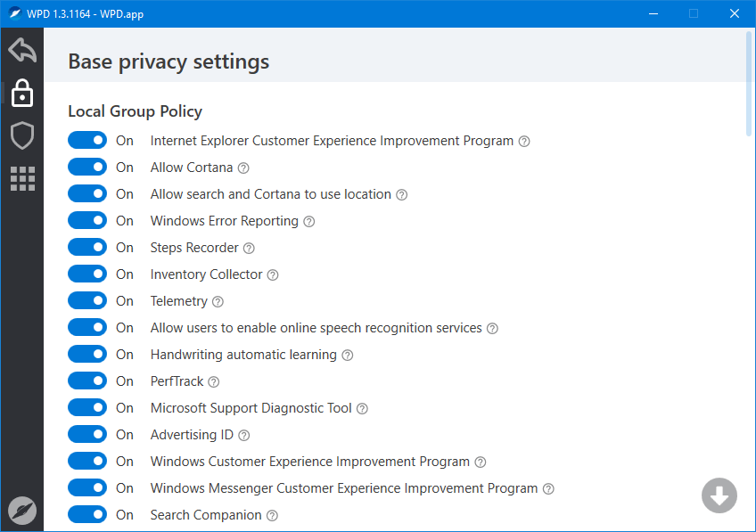Click help icon next to Search Companion
The width and height of the screenshot is (756, 532).
point(273,516)
